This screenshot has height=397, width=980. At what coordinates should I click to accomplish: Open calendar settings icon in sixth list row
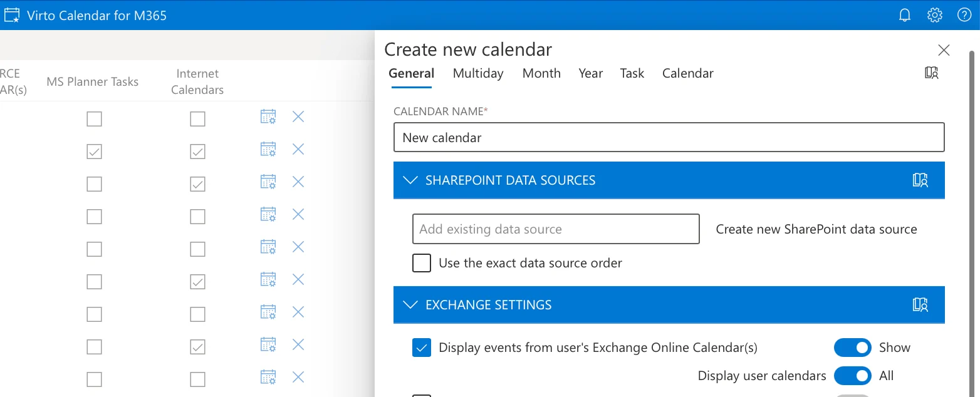[x=268, y=279]
